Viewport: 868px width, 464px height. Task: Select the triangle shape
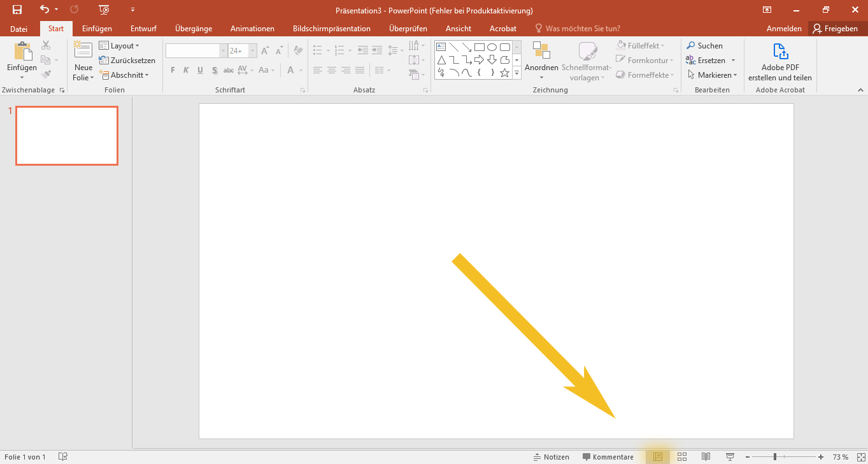[441, 60]
